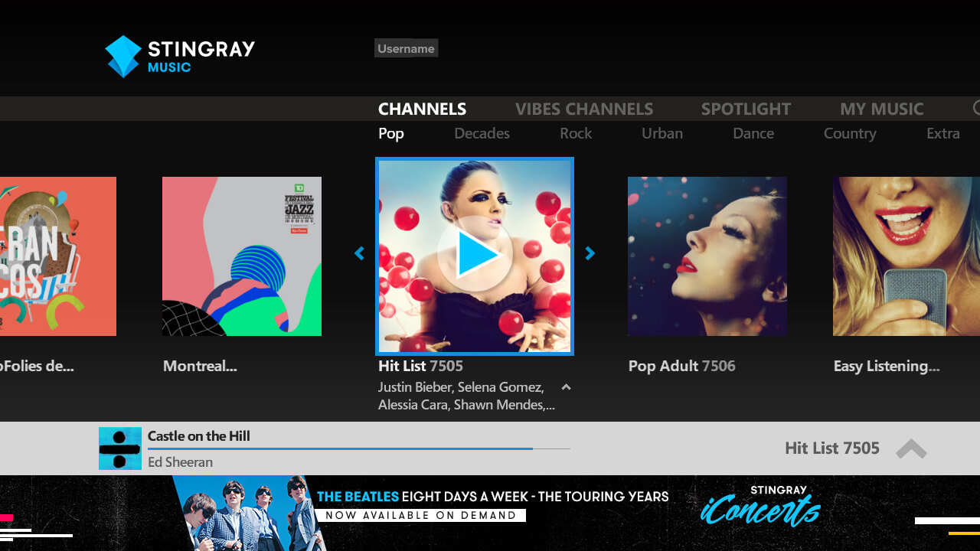
Task: Click Now Available On Demand label
Action: click(421, 515)
